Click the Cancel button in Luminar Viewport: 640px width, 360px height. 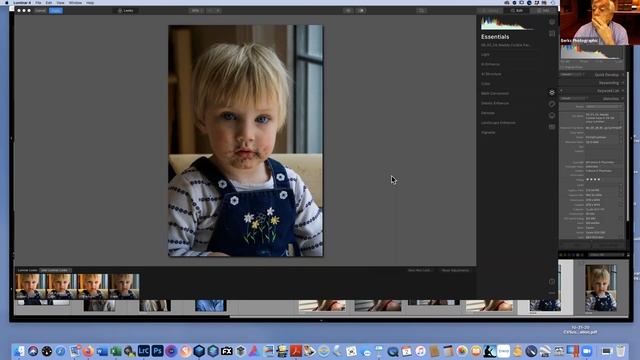point(40,11)
